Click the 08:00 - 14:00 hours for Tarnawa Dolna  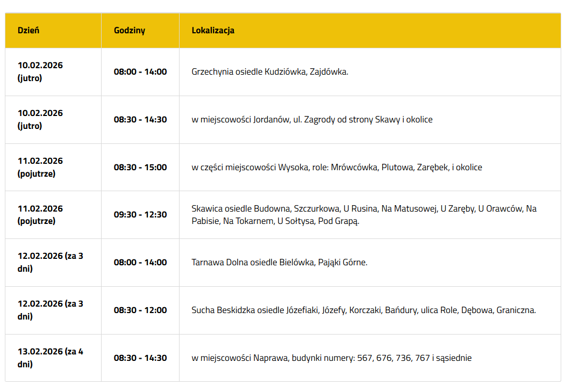tap(140, 263)
